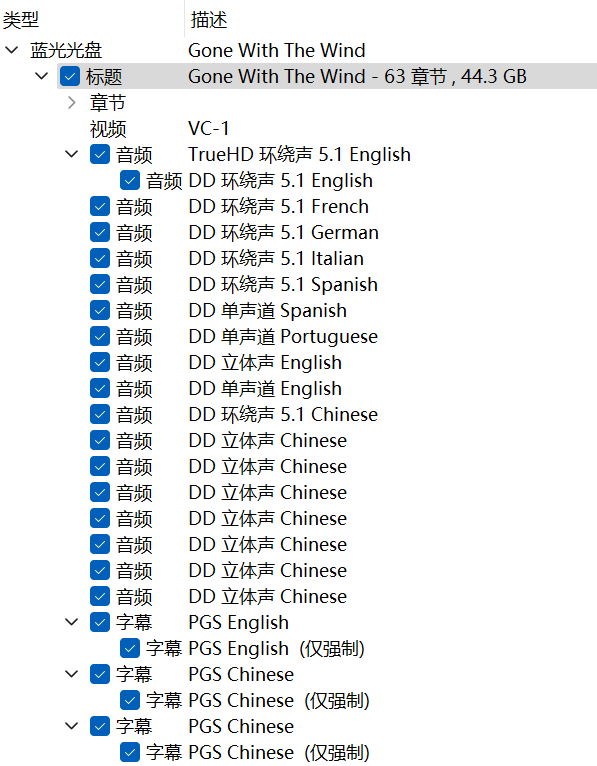597x766 pixels.
Task: Collapse the 蓝光光盘 disc tree node
Action: tap(12, 49)
